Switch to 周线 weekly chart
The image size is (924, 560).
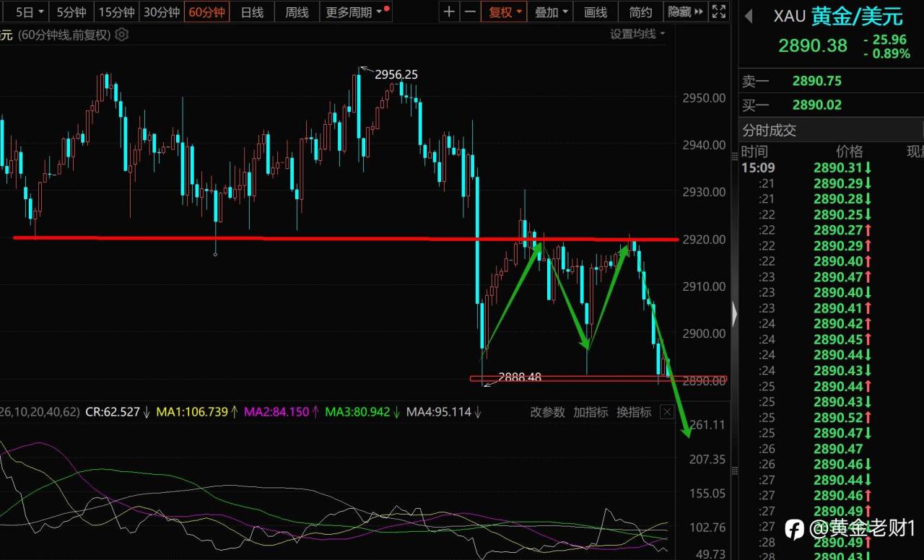pos(297,12)
